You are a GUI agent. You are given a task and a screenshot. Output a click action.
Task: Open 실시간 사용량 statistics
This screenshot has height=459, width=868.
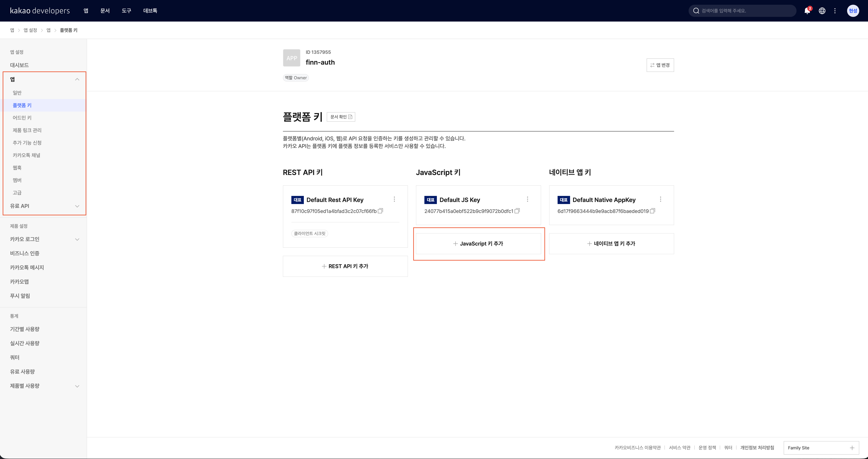(25, 343)
